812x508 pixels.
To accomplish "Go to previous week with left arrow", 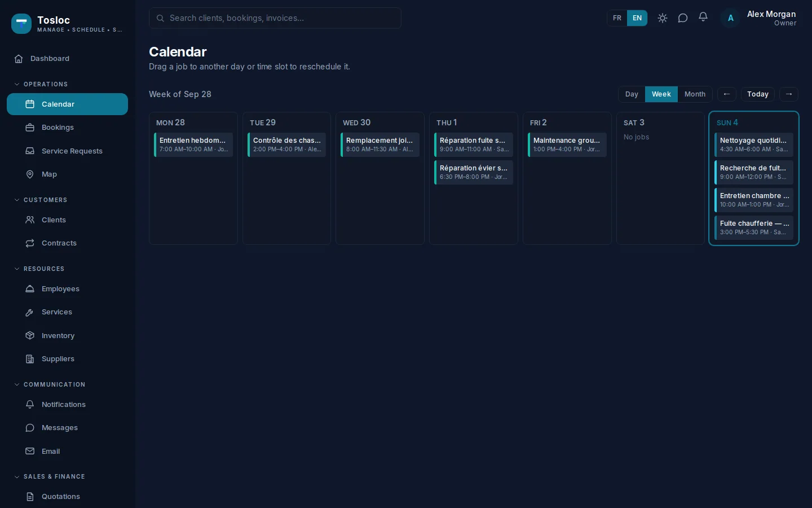I will point(727,94).
